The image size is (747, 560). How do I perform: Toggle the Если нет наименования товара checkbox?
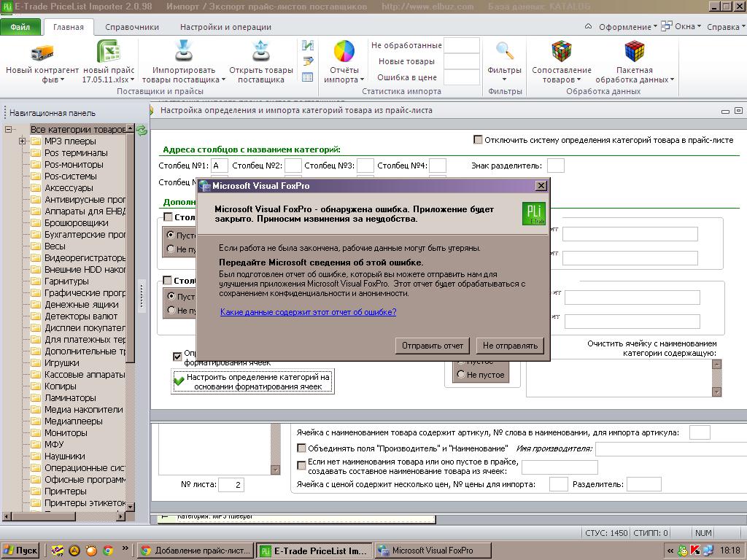coord(301,465)
